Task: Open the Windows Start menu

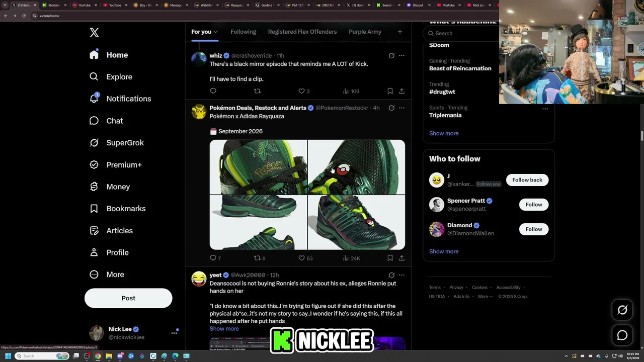Action: tap(8, 356)
